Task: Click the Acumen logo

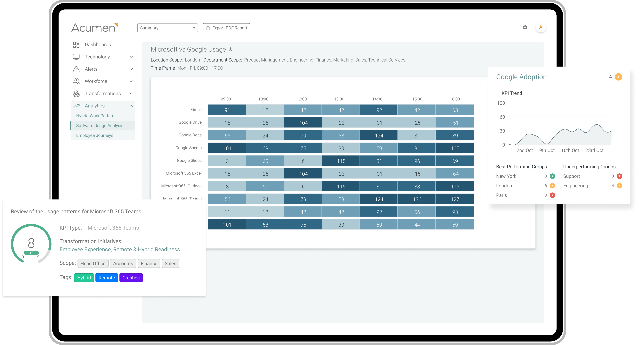Action: (x=95, y=27)
